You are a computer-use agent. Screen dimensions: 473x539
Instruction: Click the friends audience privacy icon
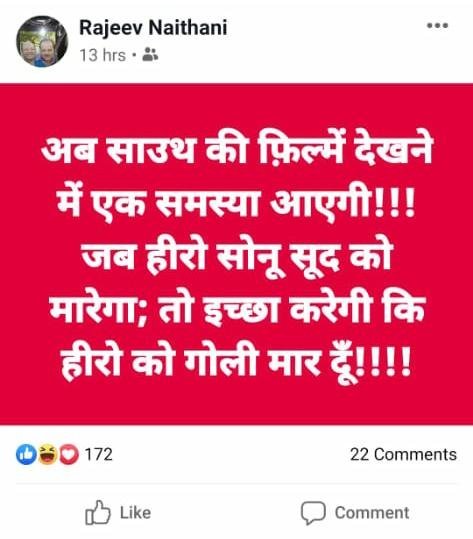pos(150,55)
